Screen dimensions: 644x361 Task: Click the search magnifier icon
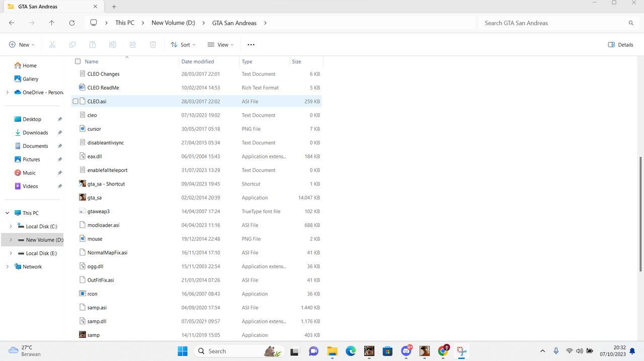(631, 23)
